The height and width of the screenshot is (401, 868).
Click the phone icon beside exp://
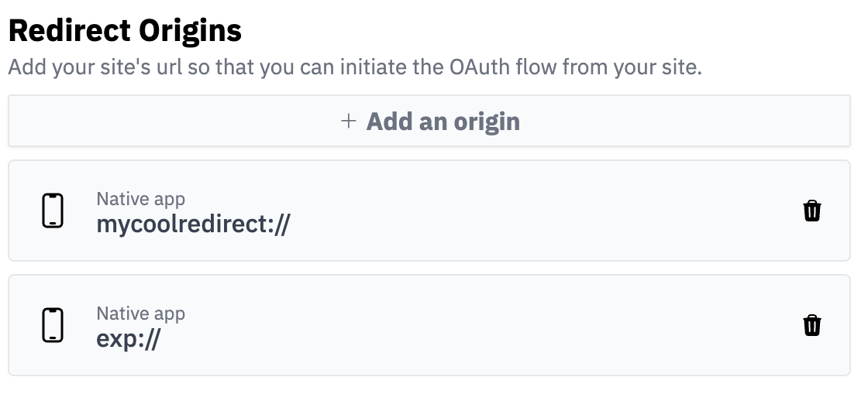pos(52,325)
